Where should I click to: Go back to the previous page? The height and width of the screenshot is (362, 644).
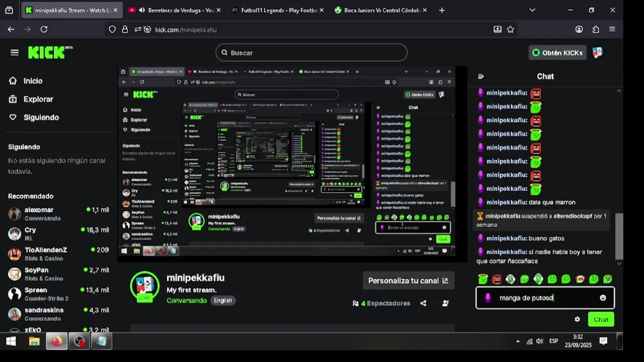11,30
